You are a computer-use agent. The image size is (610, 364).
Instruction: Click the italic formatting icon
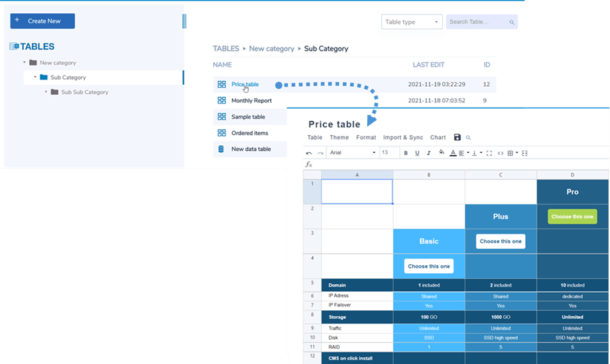[x=428, y=153]
